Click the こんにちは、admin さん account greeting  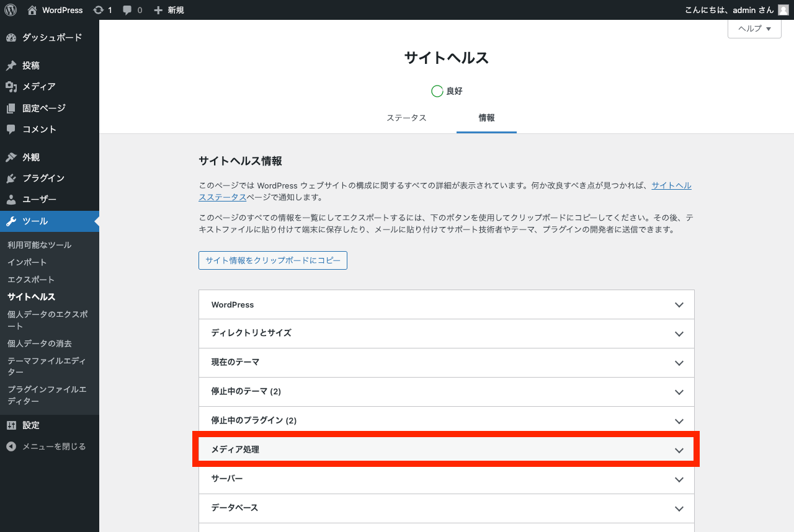tap(729, 10)
